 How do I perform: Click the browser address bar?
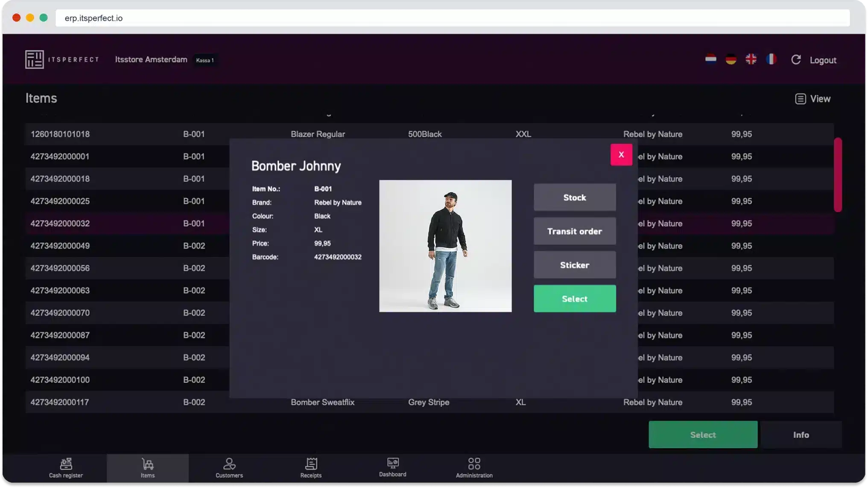click(452, 18)
